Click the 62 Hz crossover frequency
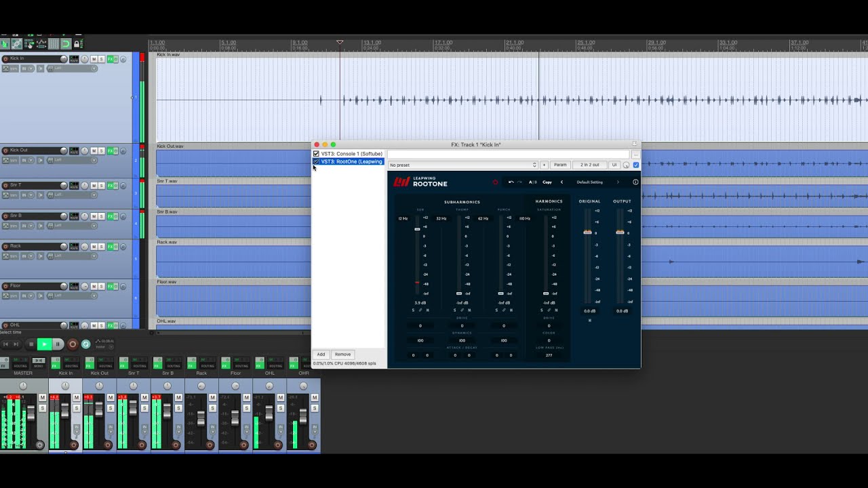 point(483,219)
